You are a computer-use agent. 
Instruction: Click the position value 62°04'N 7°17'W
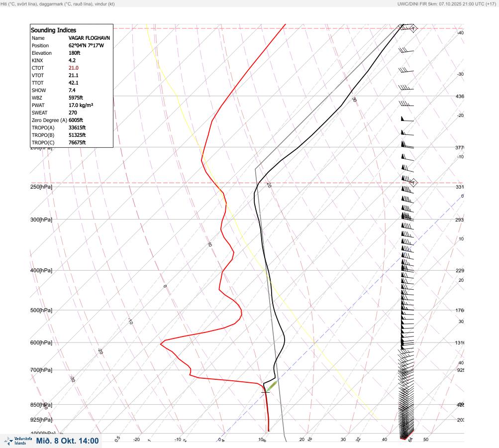(x=86, y=45)
